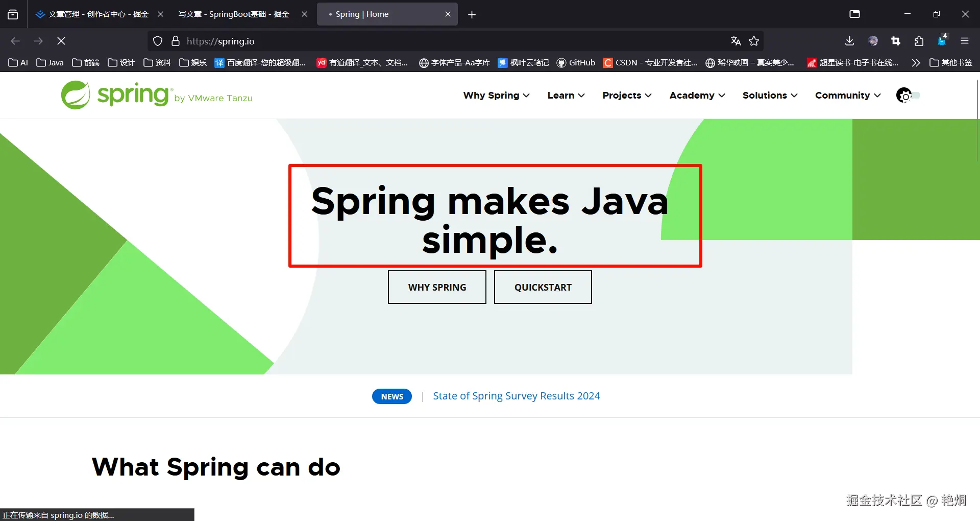Open the 超星读书 bookmark
This screenshot has height=521, width=980.
tap(852, 63)
